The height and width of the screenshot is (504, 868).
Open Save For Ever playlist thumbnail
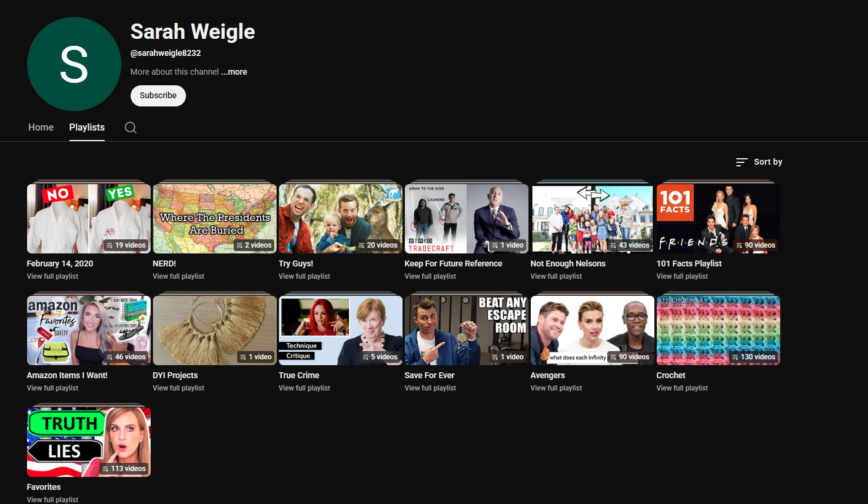point(467,331)
